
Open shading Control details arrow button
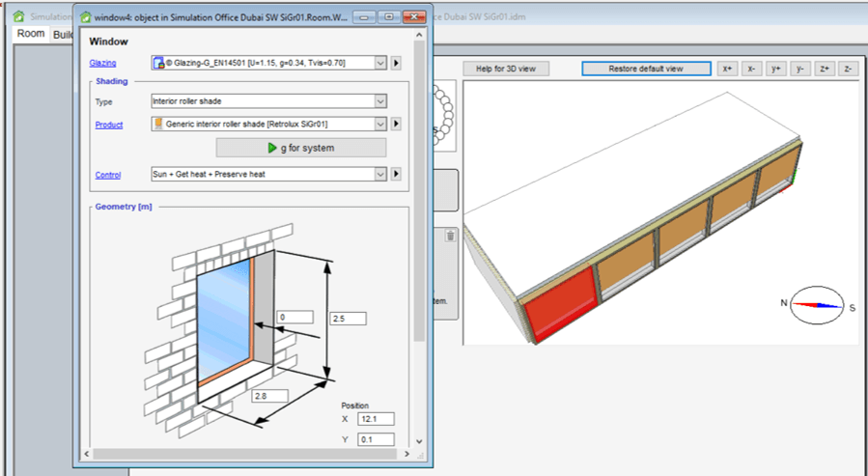pyautogui.click(x=396, y=175)
